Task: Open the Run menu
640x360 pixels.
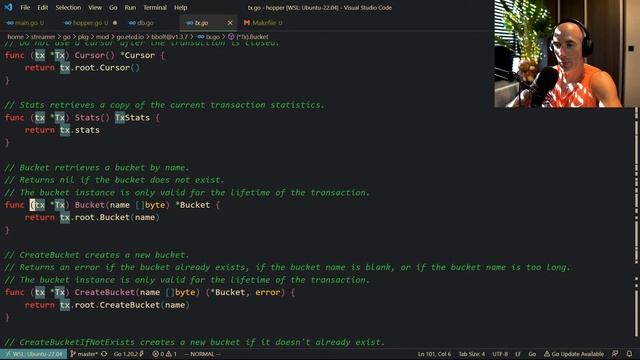Action: coord(130,7)
